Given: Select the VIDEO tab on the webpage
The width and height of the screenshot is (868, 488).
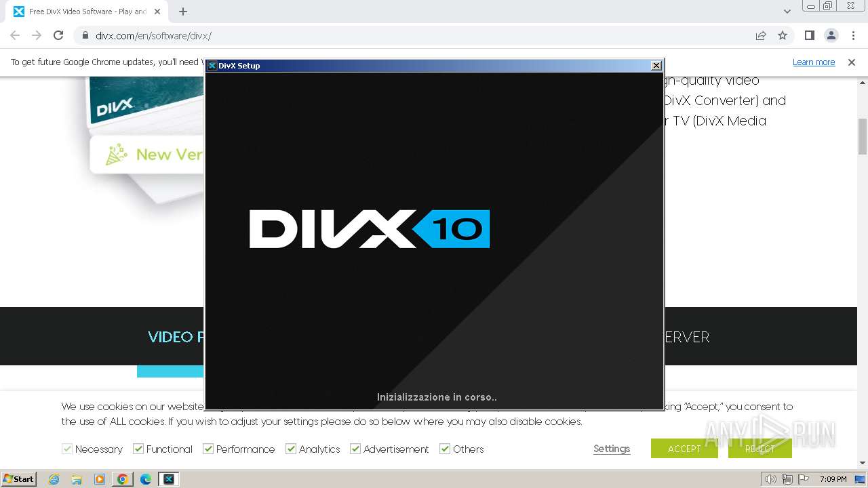Looking at the screenshot, I should [x=175, y=337].
